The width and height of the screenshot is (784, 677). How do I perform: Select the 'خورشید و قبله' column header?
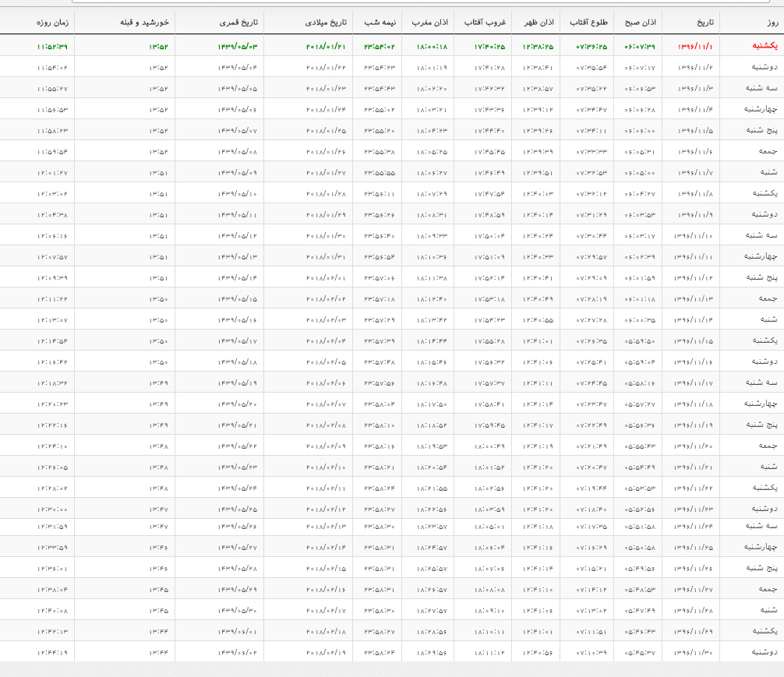coord(144,23)
